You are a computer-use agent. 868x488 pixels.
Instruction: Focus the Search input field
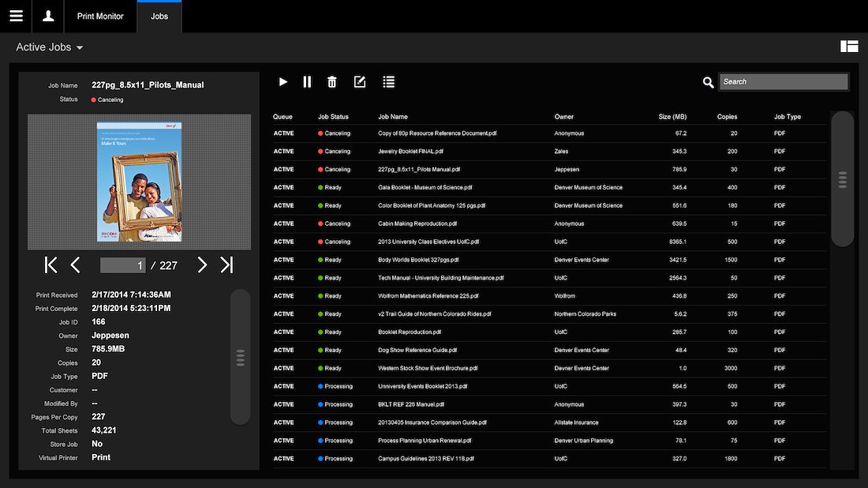(784, 81)
